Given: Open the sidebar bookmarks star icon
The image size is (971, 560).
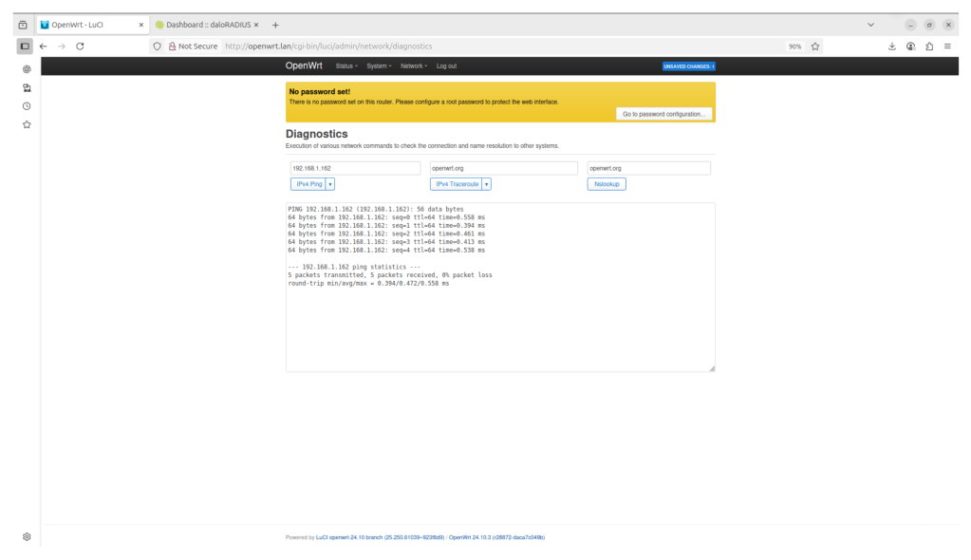Looking at the screenshot, I should pyautogui.click(x=27, y=124).
